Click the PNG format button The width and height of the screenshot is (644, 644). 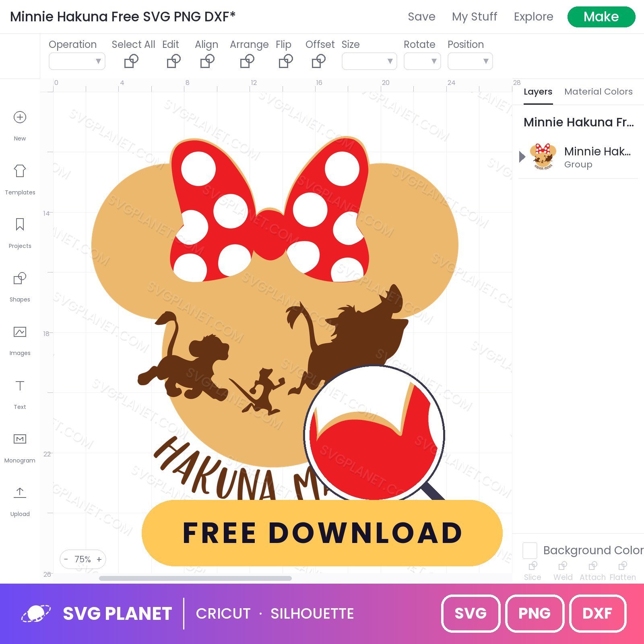534,613
